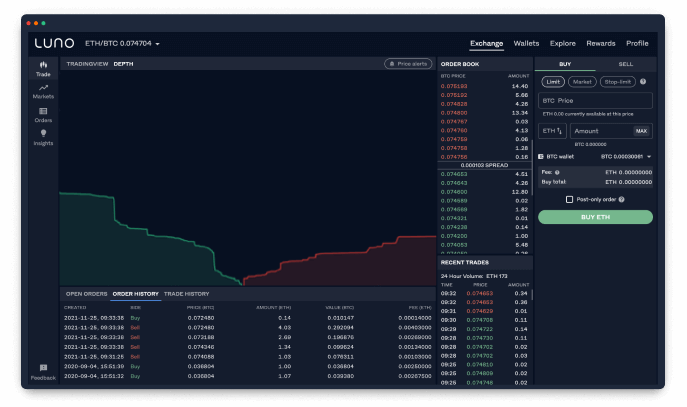
Task: Click order history row with price 0.073188
Action: 248,337
